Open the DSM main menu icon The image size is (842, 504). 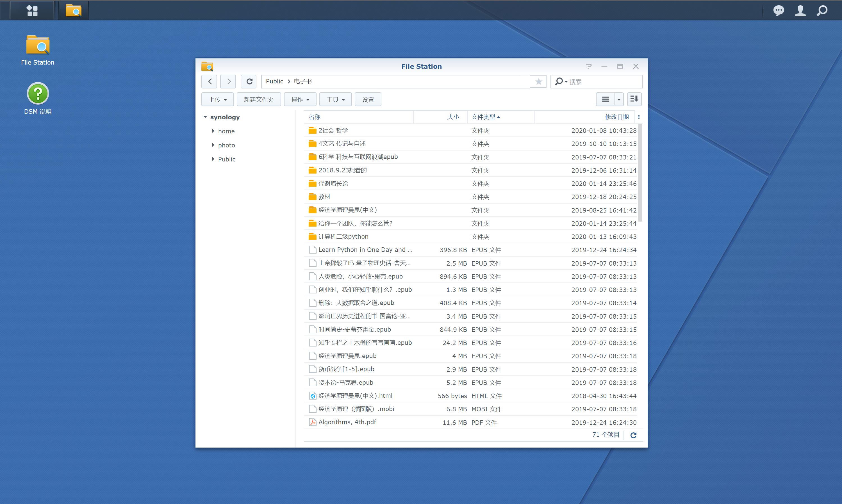coord(32,10)
